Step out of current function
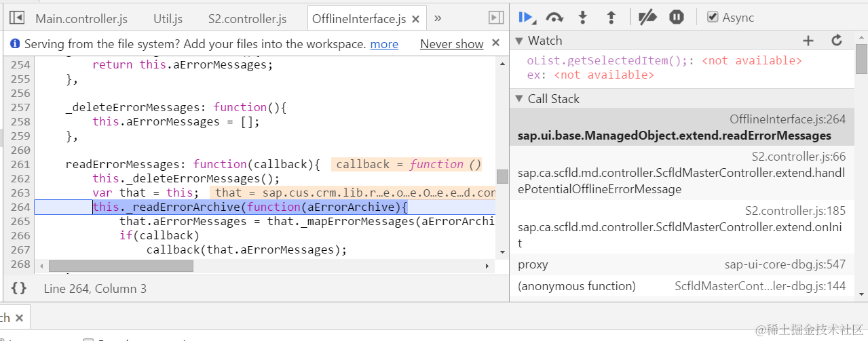Image resolution: width=868 pixels, height=341 pixels. 611,18
